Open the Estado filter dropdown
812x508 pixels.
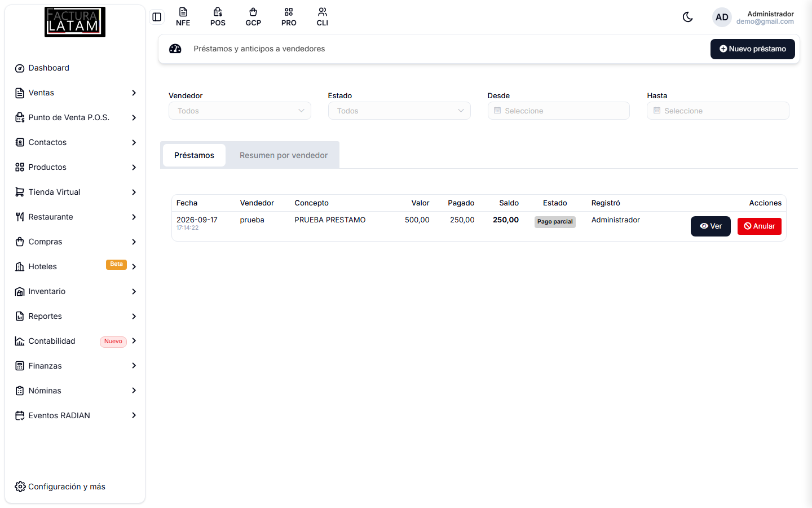(x=399, y=111)
